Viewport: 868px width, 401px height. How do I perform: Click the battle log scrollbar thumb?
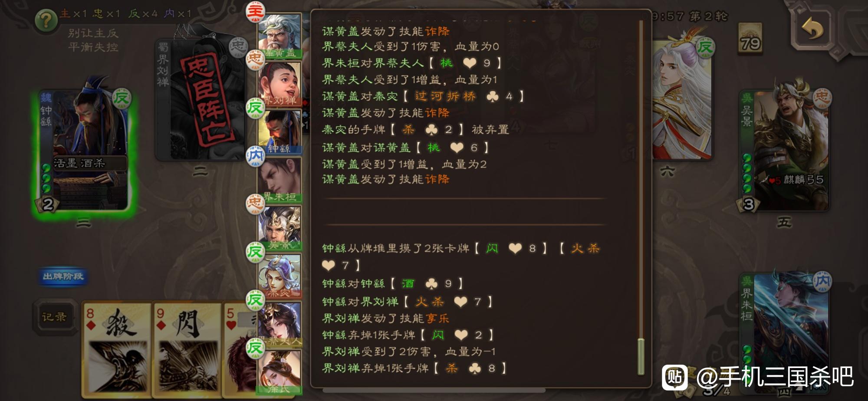pyautogui.click(x=641, y=356)
